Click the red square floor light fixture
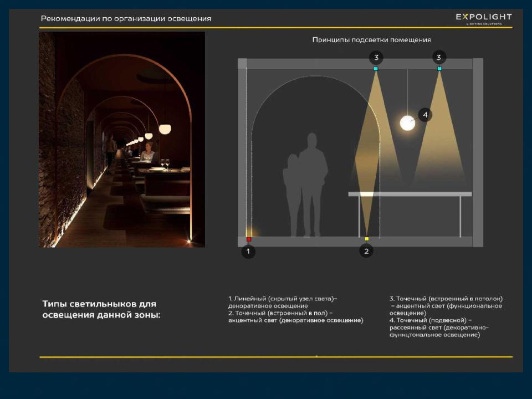This screenshot has width=532, height=399. coord(249,239)
